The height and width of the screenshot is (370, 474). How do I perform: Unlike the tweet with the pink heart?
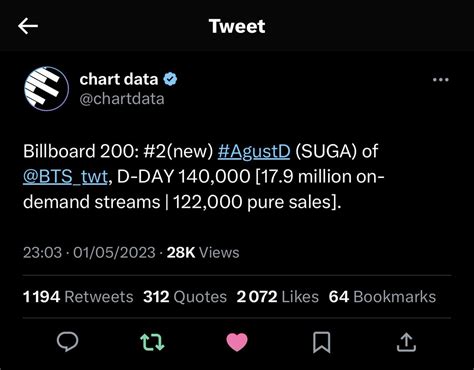[x=237, y=342]
